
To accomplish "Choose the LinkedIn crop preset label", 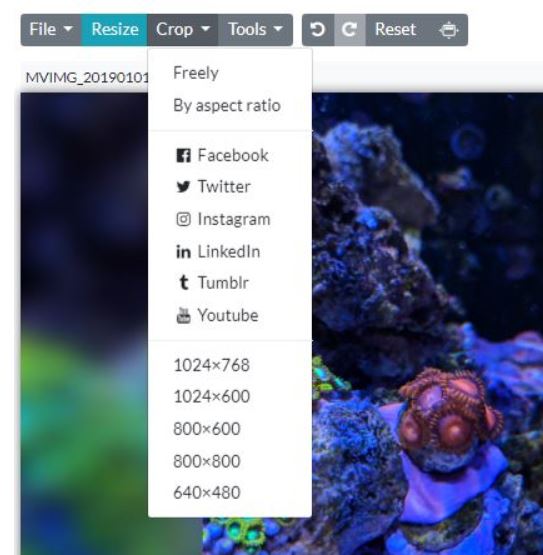I will [x=229, y=252].
